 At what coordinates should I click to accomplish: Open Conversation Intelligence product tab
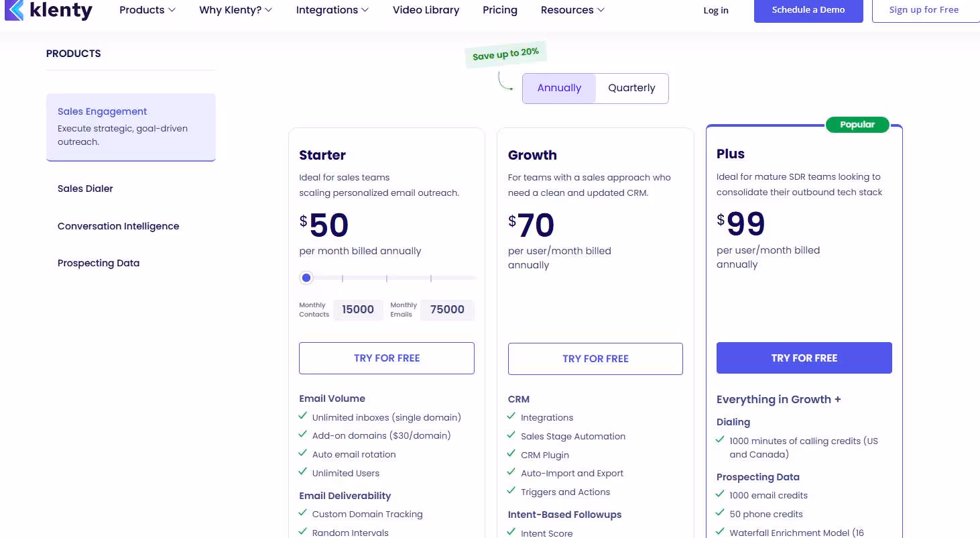118,226
